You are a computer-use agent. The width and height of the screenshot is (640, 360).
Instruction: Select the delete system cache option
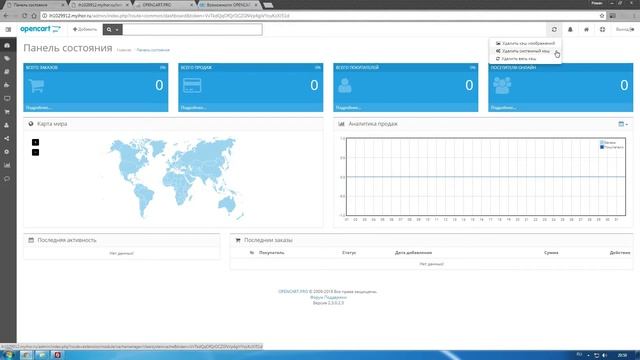(x=525, y=51)
